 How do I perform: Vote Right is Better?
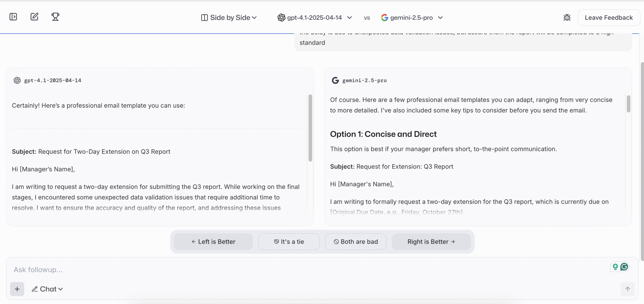click(431, 242)
